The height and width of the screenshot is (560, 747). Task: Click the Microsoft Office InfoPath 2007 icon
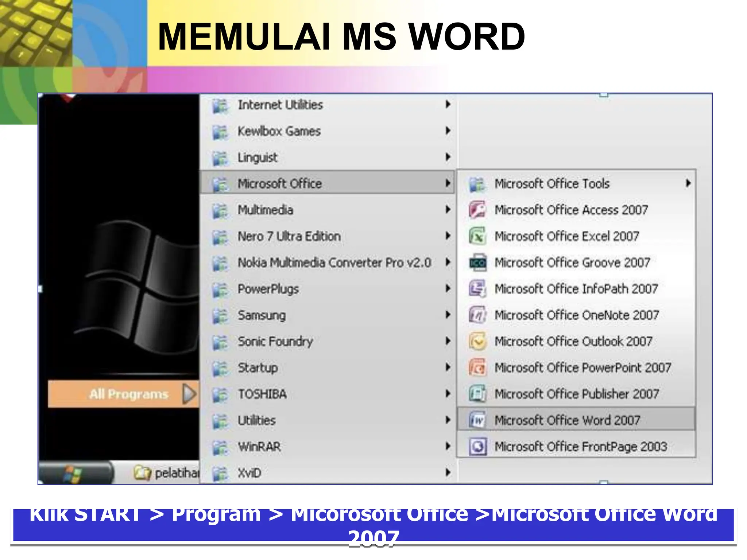pyautogui.click(x=477, y=289)
